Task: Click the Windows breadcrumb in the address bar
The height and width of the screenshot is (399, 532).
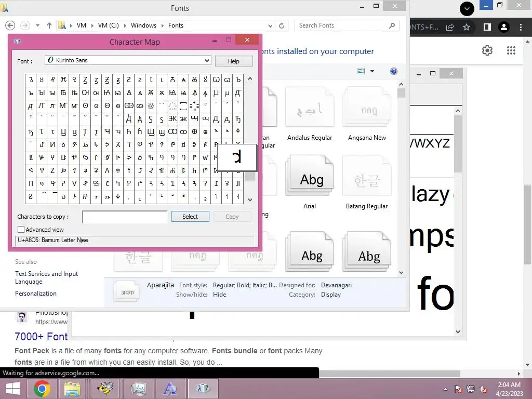Action: coord(143,25)
